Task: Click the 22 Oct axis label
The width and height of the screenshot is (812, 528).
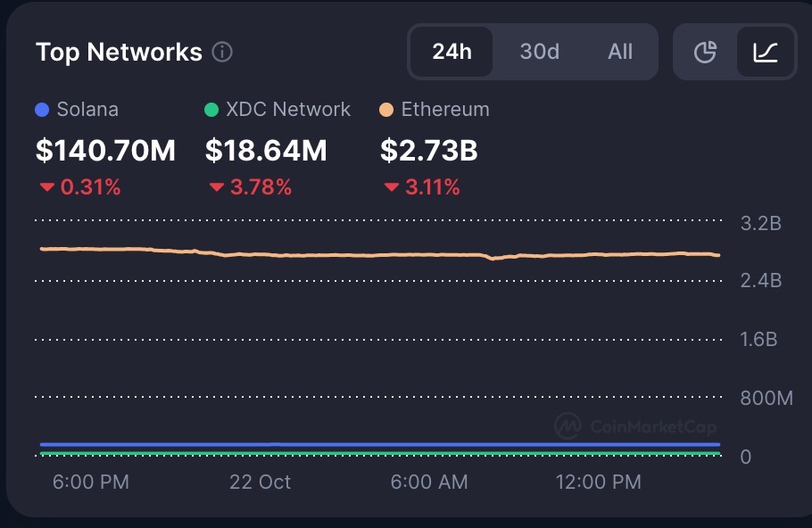Action: (260, 482)
